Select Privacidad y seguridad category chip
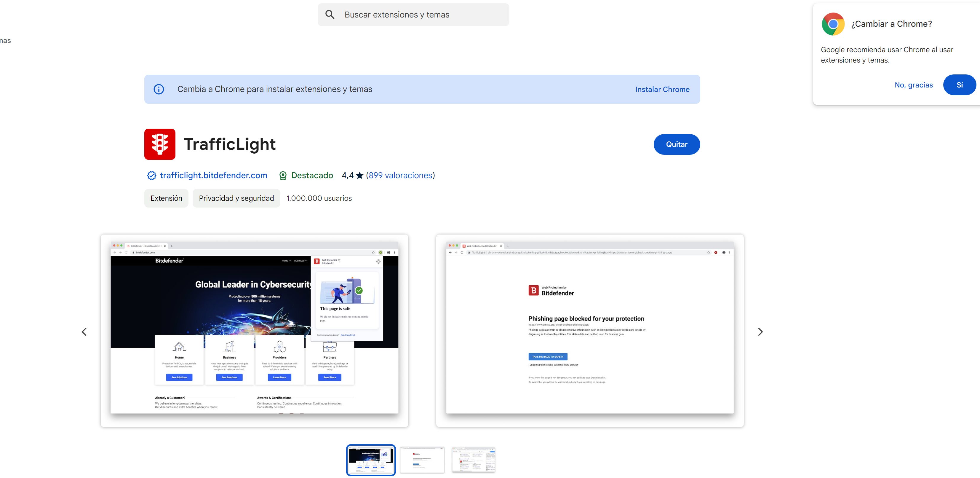980x478 pixels. coord(236,198)
